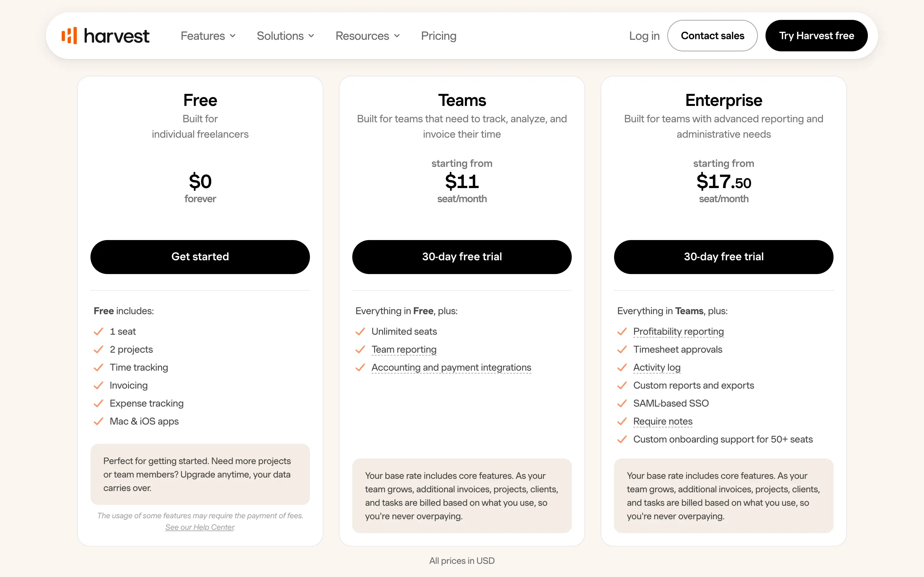Open the Activity log feature link

pos(656,367)
